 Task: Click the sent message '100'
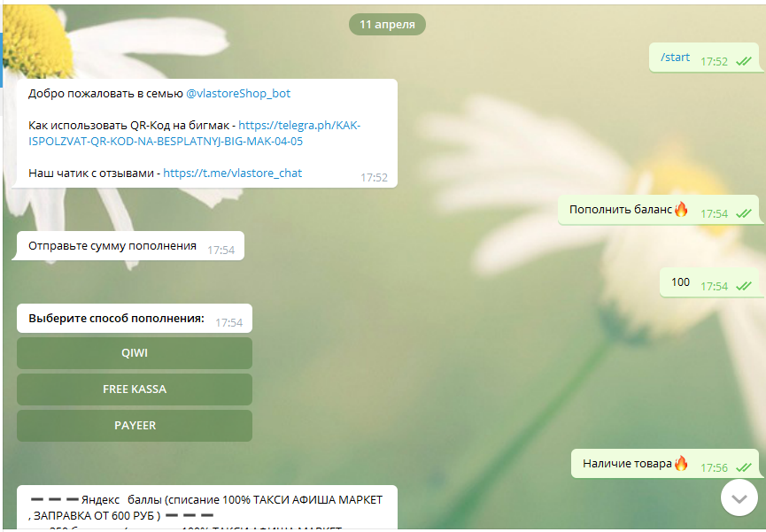[x=711, y=282]
